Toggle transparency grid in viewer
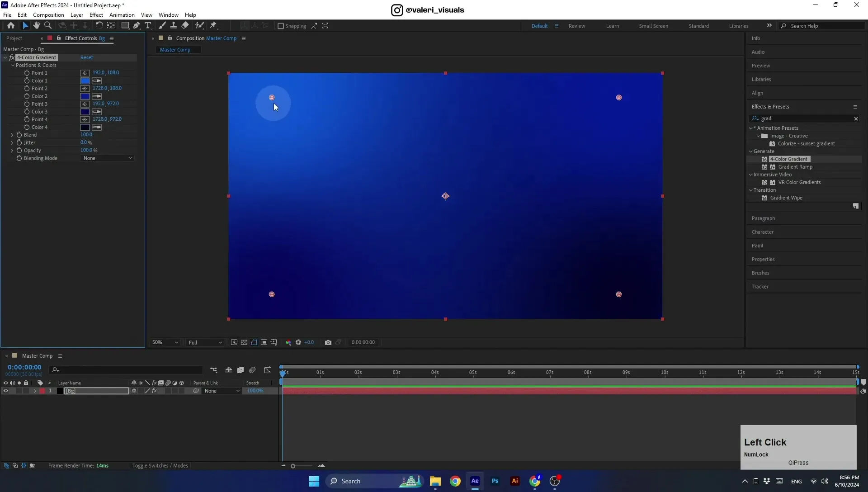This screenshot has height=492, width=868. point(244,342)
